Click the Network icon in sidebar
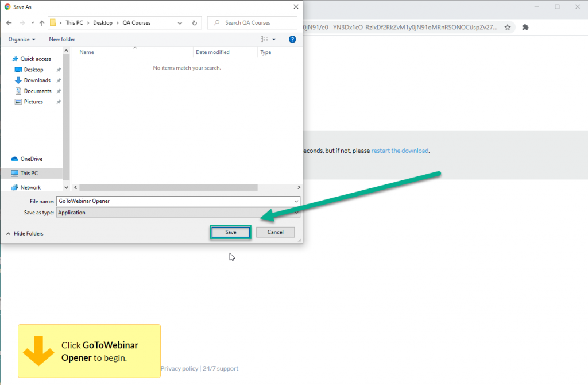 [14, 187]
